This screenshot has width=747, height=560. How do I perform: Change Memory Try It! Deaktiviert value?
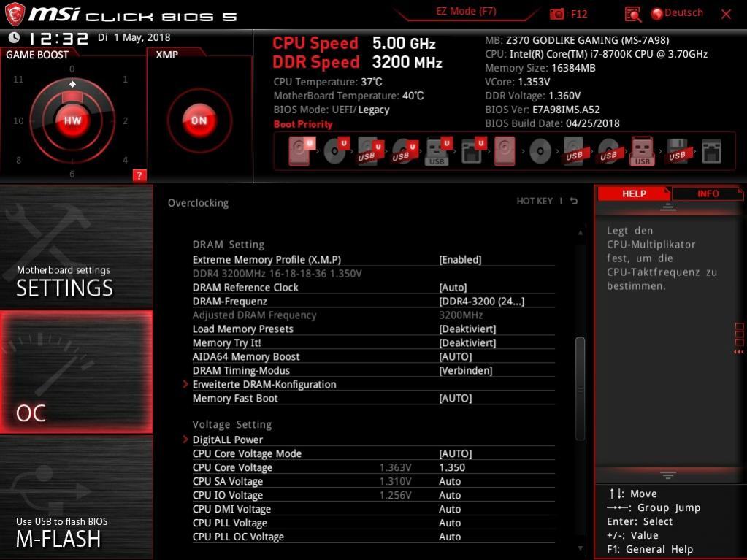(467, 342)
